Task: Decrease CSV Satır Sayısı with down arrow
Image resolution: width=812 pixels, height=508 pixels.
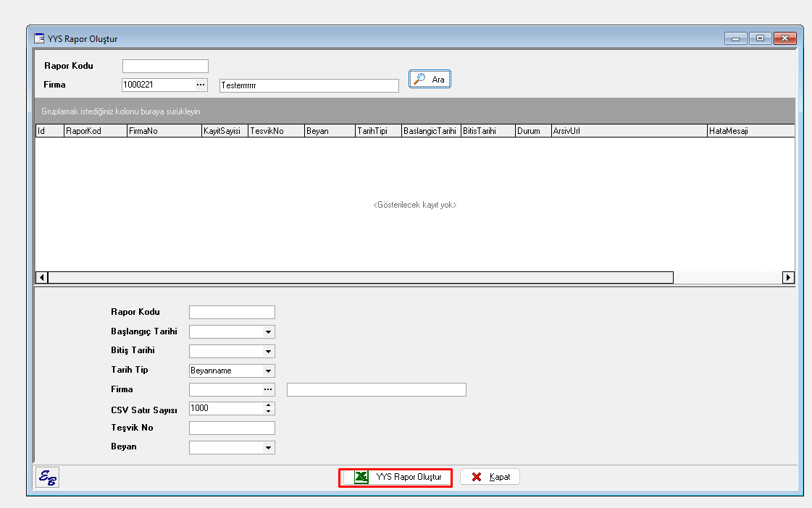Action: [x=268, y=412]
